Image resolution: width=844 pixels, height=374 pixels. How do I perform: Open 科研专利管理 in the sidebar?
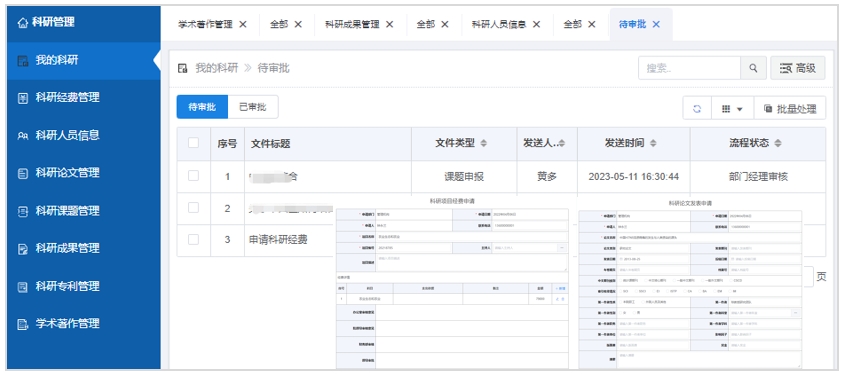coord(84,286)
